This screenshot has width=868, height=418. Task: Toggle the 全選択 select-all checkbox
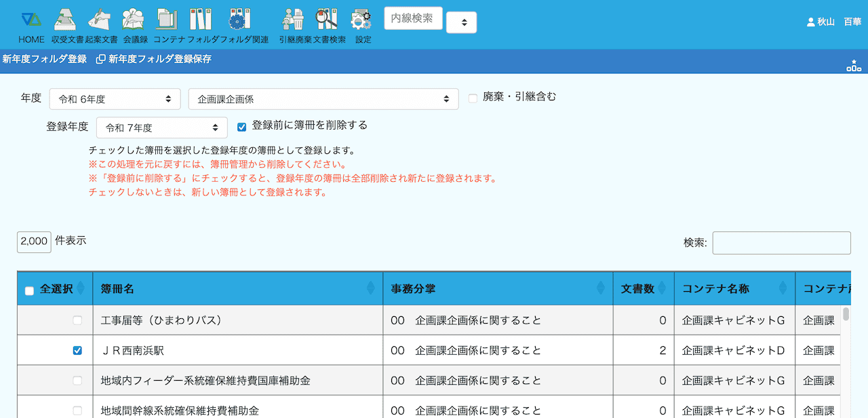point(29,290)
